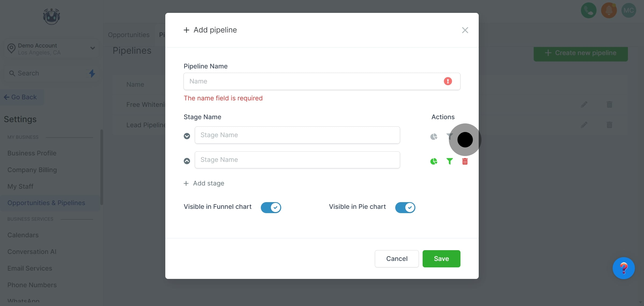Click the green pie chart icon on second stage
Image resolution: width=644 pixels, height=306 pixels.
point(434,161)
